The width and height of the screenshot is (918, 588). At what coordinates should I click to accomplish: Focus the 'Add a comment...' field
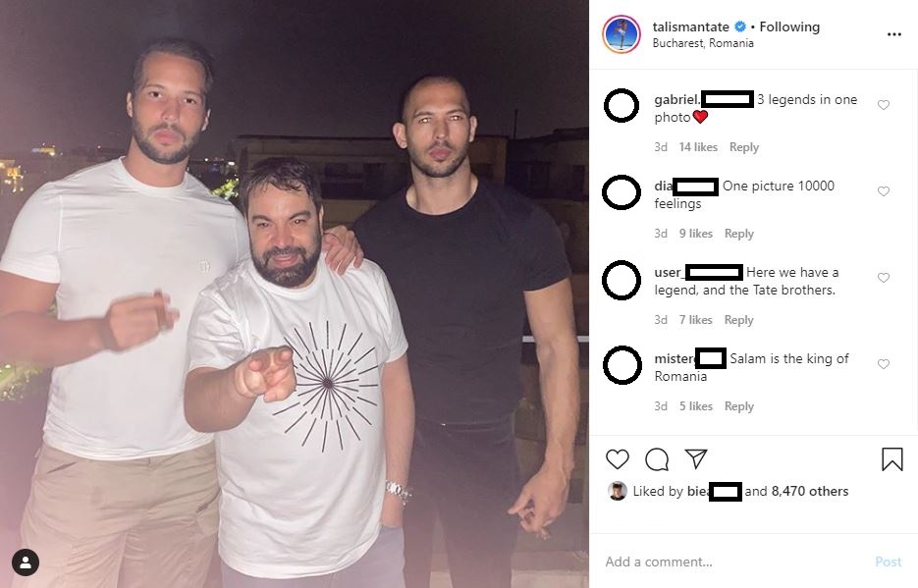pyautogui.click(x=731, y=561)
